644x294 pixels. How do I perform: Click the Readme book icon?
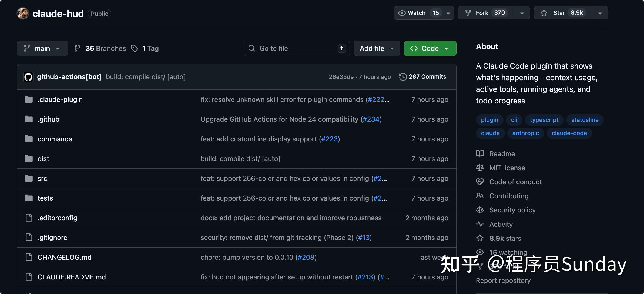480,153
